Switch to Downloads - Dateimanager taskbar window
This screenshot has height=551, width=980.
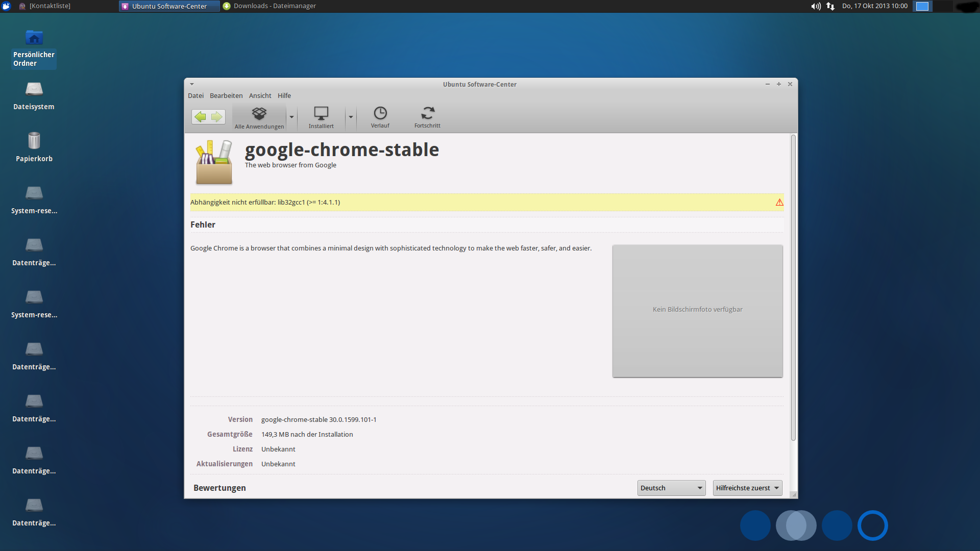pos(269,6)
